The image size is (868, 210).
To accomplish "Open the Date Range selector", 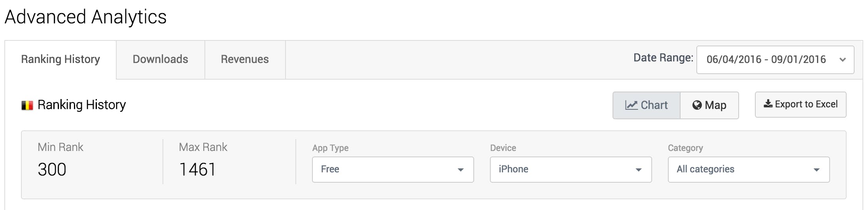I will [x=775, y=60].
